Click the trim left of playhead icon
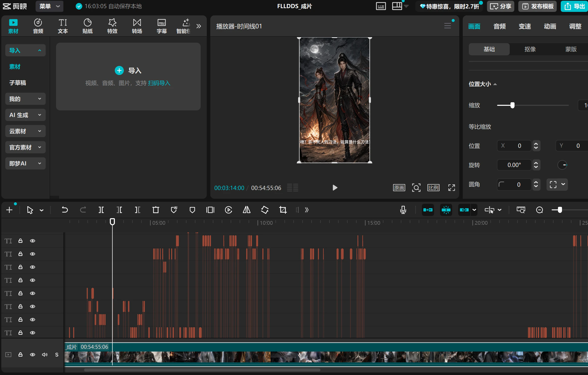The image size is (588, 375). [x=119, y=210]
